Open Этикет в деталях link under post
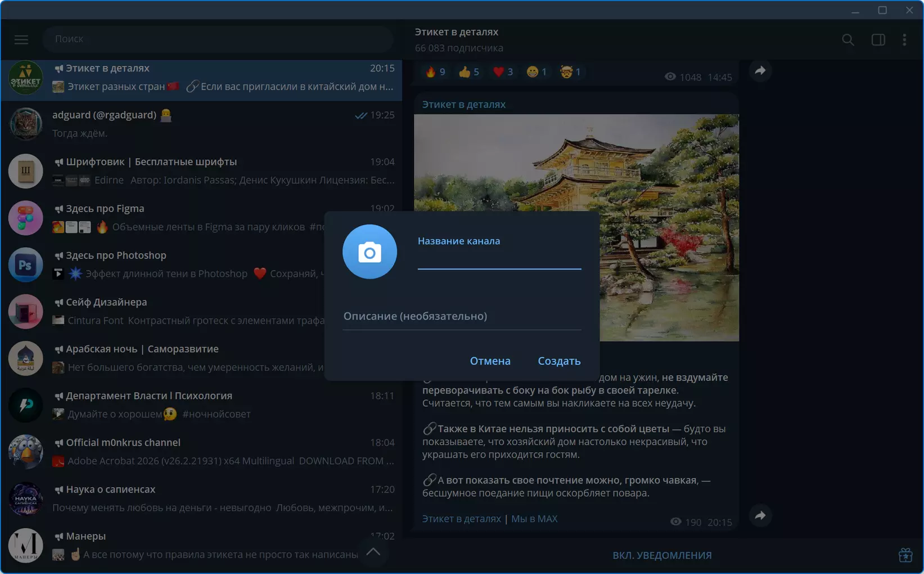 461,519
